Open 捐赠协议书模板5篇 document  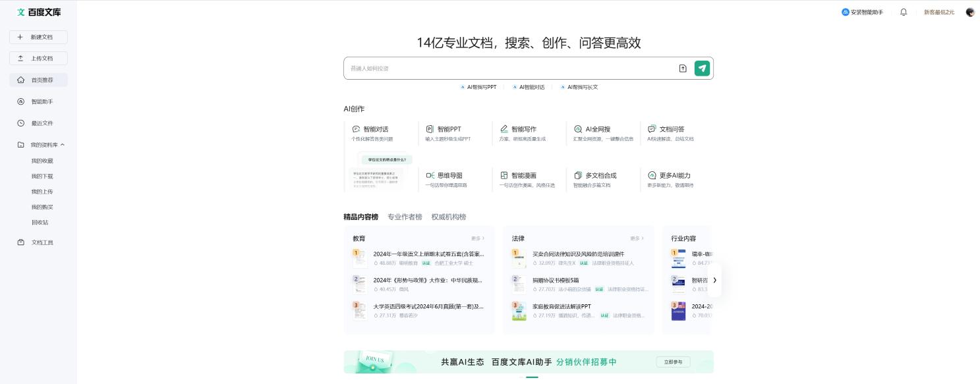pos(556,280)
